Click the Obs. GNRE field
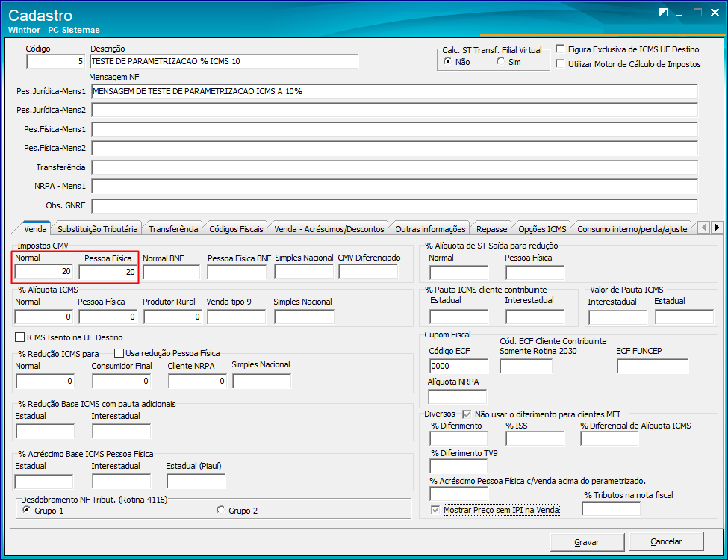This screenshot has height=560, width=728. pyautogui.click(x=395, y=205)
